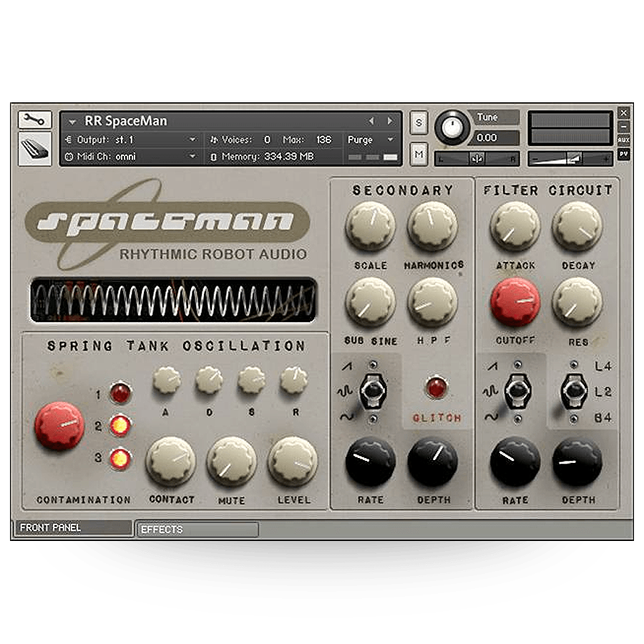Image resolution: width=644 pixels, height=644 pixels.
Task: Click the Harmonics knob
Action: click(x=432, y=226)
